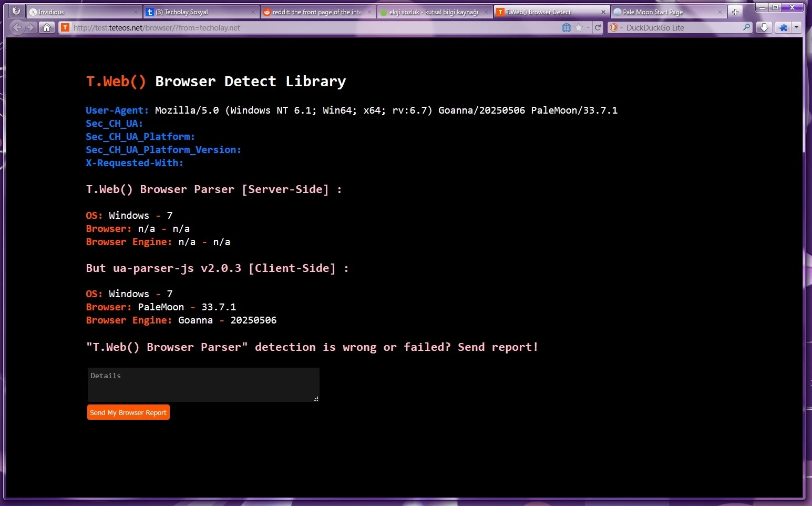Screen dimensions: 812x506
Task: Click the search magnifier icon
Action: 747,27
